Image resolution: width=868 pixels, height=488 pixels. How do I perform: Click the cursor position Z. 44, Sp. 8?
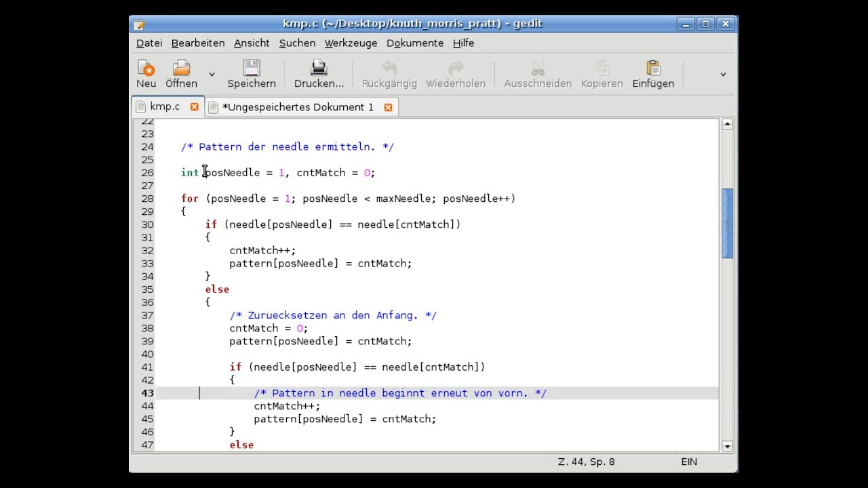point(586,462)
